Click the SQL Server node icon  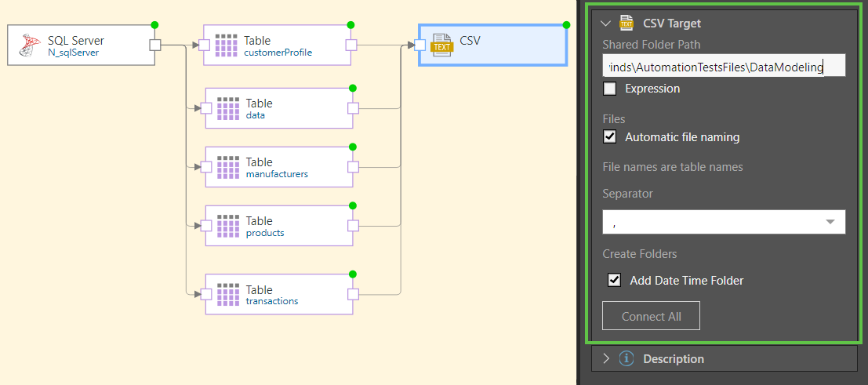click(x=31, y=45)
